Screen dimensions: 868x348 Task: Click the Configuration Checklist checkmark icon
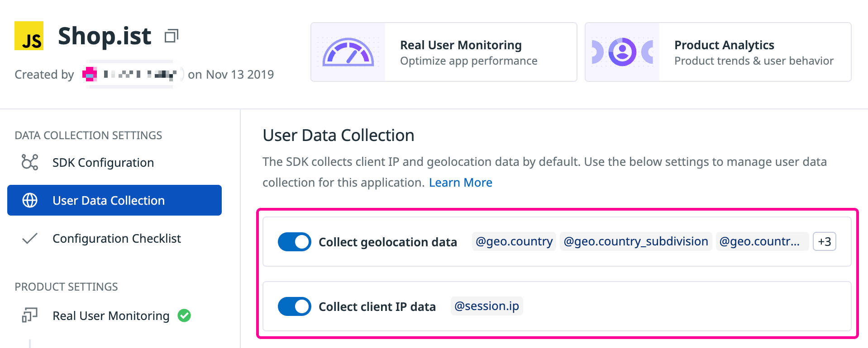click(30, 238)
